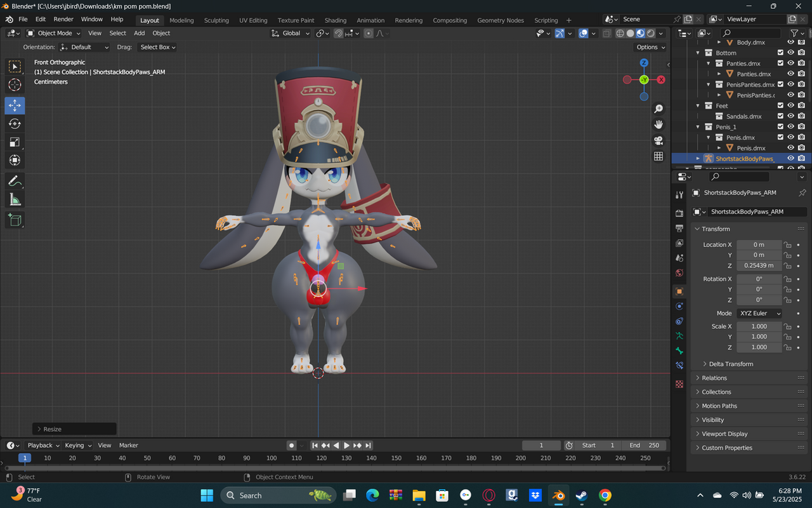The width and height of the screenshot is (812, 508).
Task: Open Steam from the taskbar
Action: [x=581, y=495]
